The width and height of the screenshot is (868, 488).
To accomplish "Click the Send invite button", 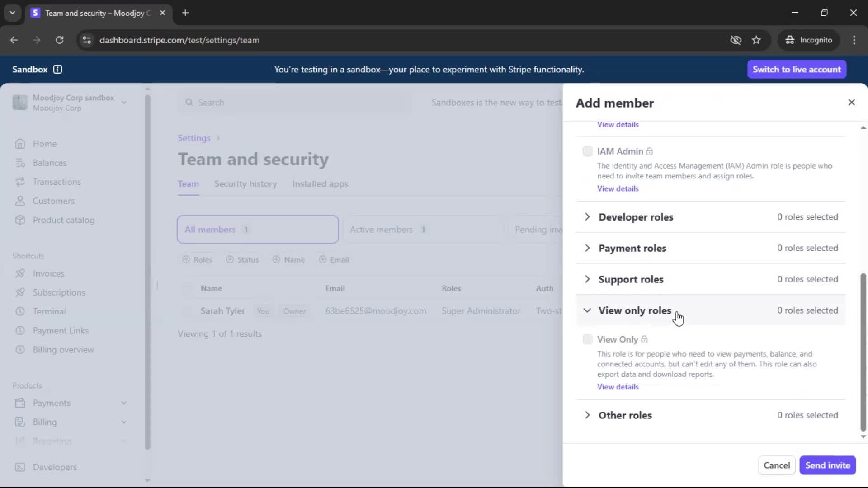I will (827, 465).
